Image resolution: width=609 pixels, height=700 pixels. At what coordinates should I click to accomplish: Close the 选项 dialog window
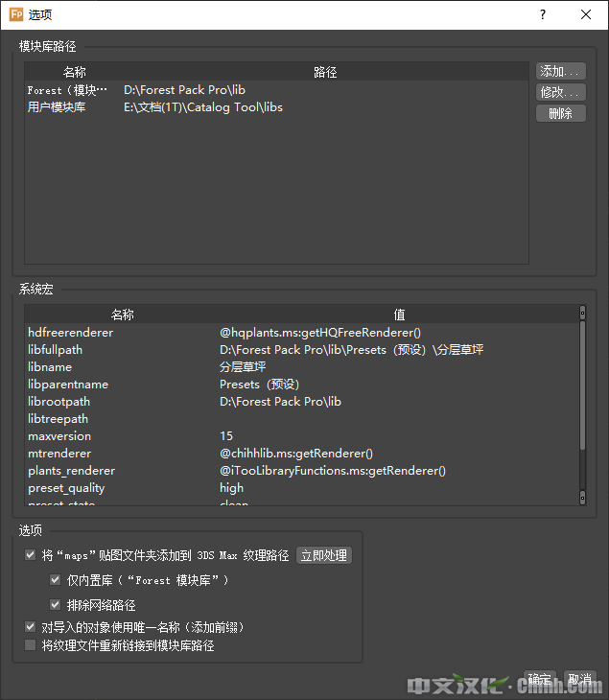[586, 14]
